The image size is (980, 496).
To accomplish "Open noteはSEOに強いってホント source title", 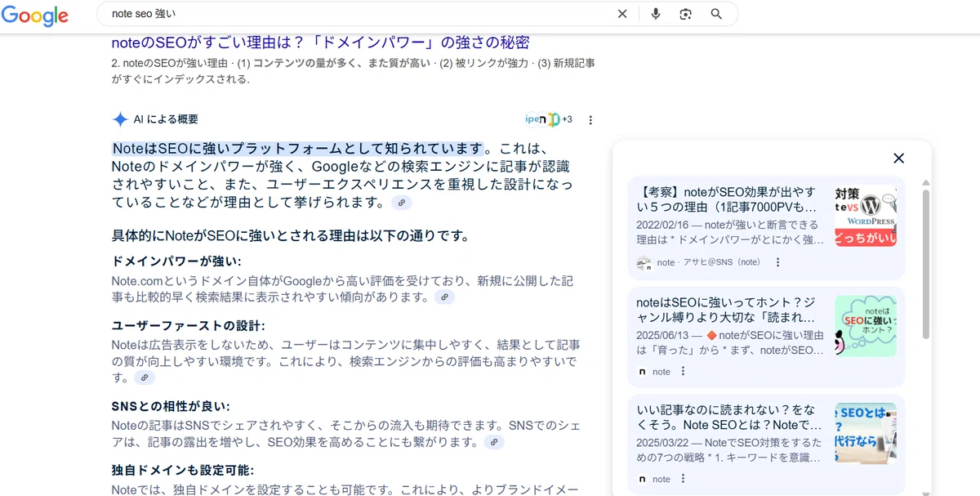I will pyautogui.click(x=726, y=309).
